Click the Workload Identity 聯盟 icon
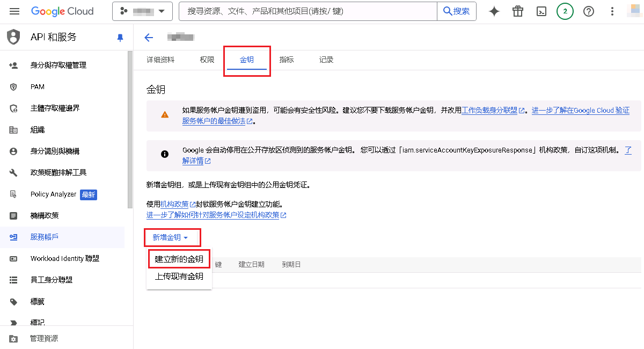The height and width of the screenshot is (349, 644). pos(13,258)
